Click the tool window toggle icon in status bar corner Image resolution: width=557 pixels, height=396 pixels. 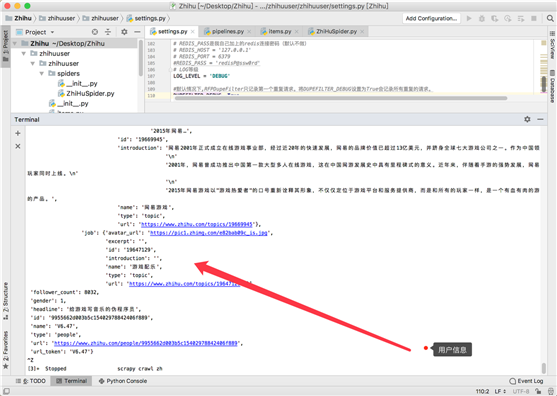[6, 391]
